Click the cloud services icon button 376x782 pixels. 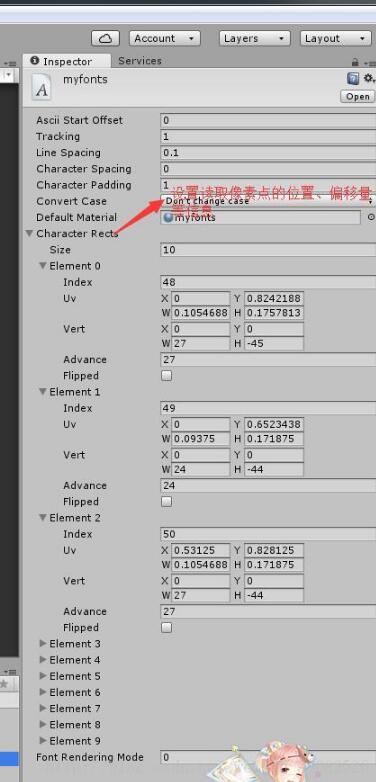point(105,38)
